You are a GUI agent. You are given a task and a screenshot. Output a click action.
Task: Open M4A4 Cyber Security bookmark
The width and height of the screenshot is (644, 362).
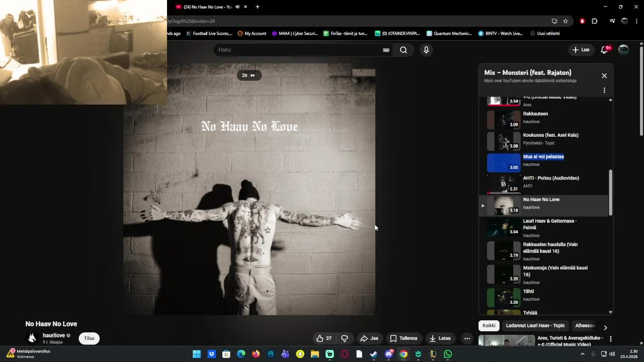(x=295, y=33)
